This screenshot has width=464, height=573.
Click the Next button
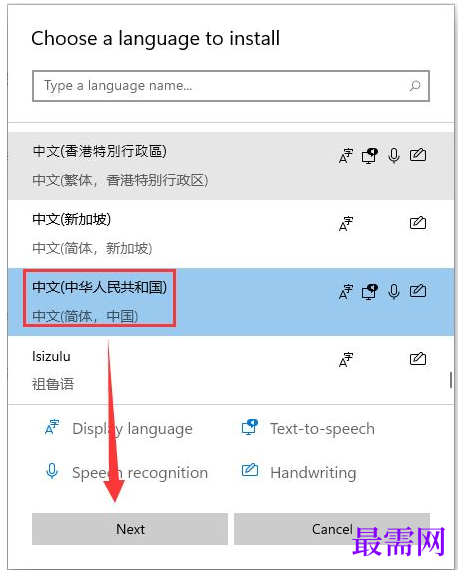click(130, 529)
